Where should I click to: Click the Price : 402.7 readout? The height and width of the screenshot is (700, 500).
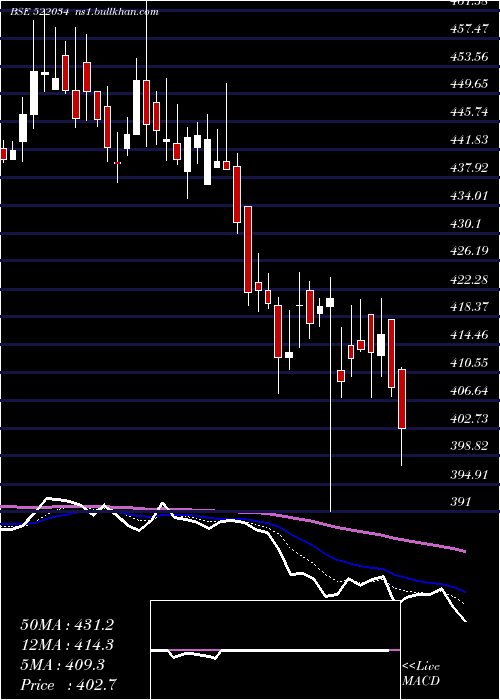click(x=69, y=685)
